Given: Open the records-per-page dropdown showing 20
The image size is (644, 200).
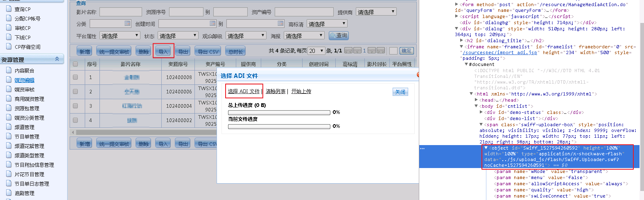Looking at the screenshot, I should [316, 51].
